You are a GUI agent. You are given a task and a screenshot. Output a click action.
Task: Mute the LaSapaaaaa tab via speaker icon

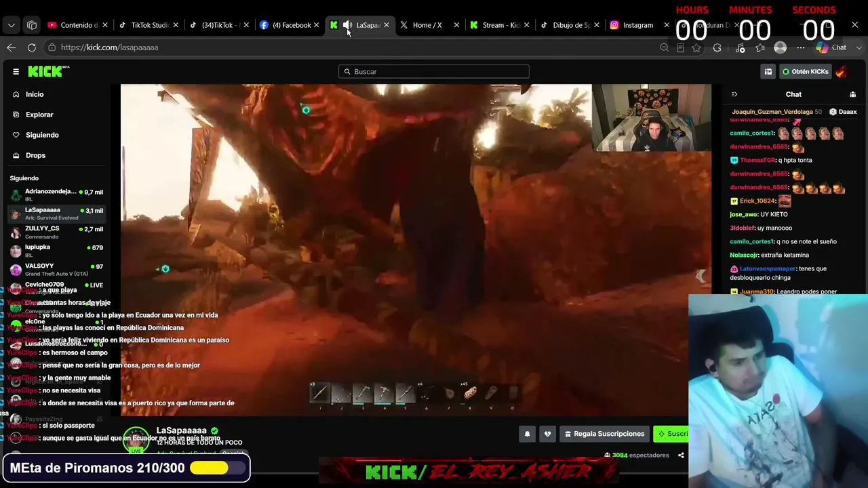[x=347, y=25]
